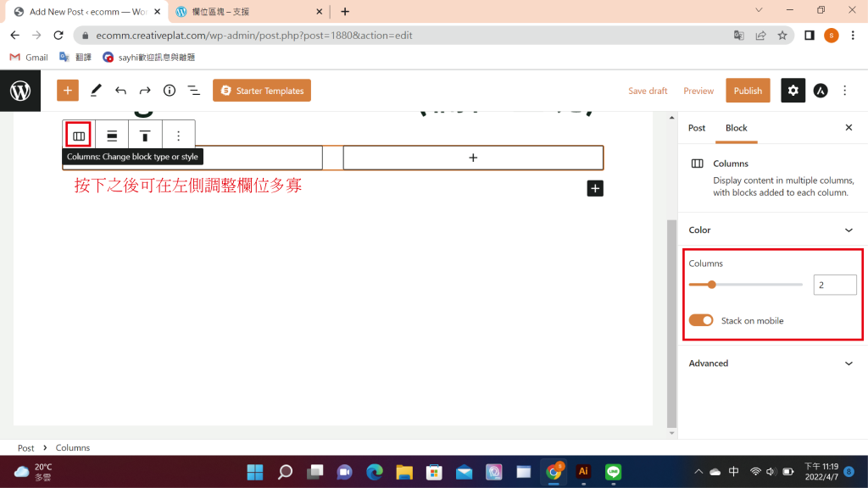The image size is (868, 488).
Task: Click the WordPress logo icon
Action: [20, 91]
